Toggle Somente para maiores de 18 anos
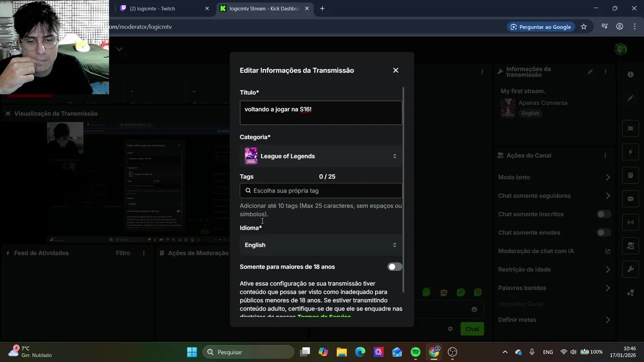The width and height of the screenshot is (644, 362). click(x=395, y=267)
